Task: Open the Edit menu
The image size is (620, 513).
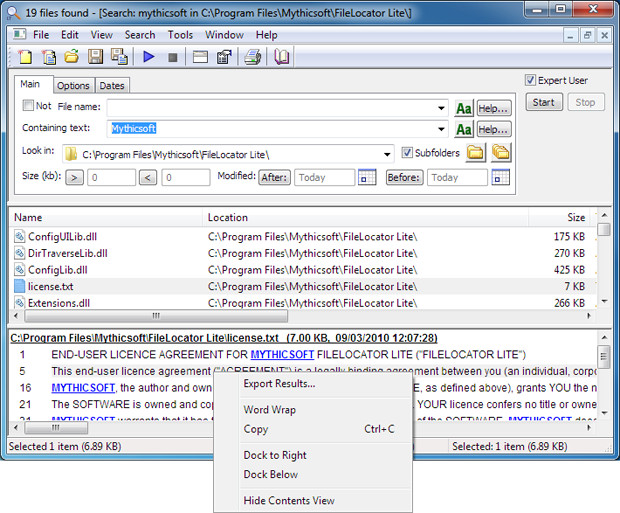Action: pyautogui.click(x=70, y=35)
